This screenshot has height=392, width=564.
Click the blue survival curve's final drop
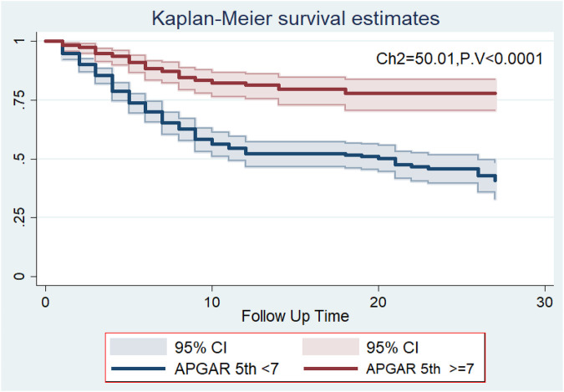(495, 177)
